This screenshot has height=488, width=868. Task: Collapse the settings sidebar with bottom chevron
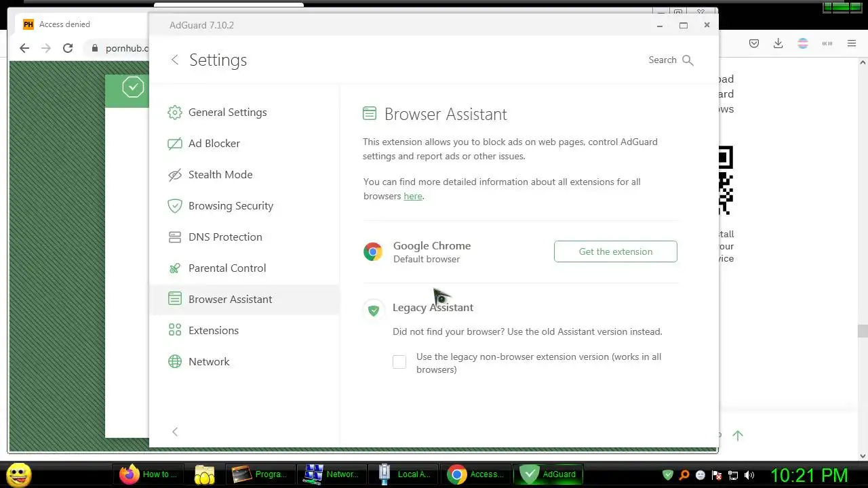(175, 432)
